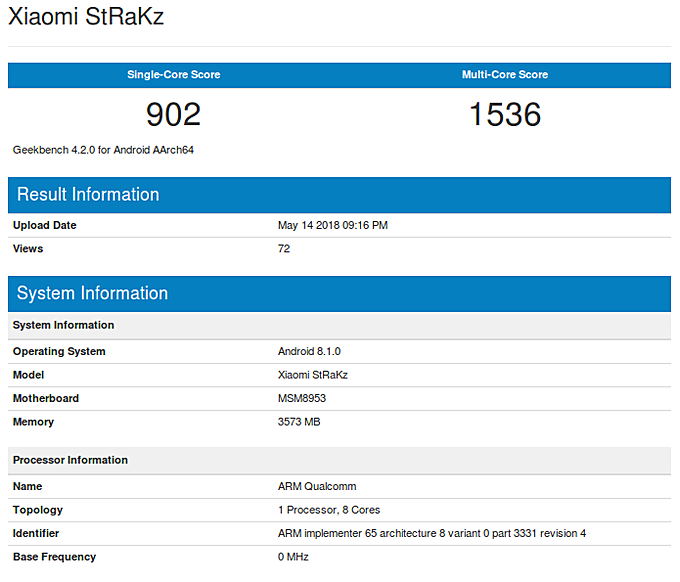The image size is (680, 582).
Task: Select the ARM Qualcomm processor name
Action: 317,487
